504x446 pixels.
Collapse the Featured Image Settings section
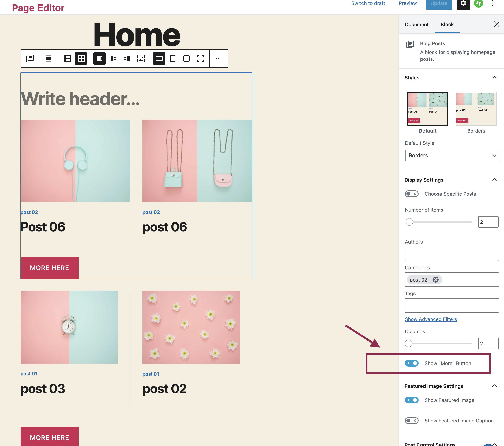494,386
